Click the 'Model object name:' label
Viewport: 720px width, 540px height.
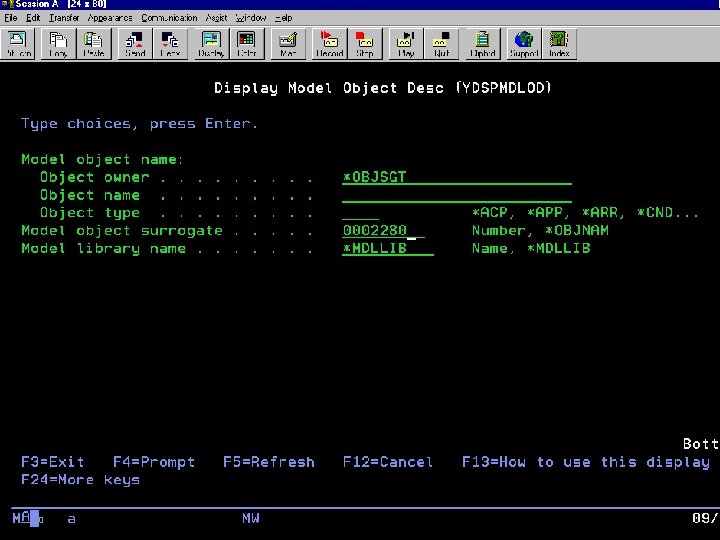(x=102, y=159)
